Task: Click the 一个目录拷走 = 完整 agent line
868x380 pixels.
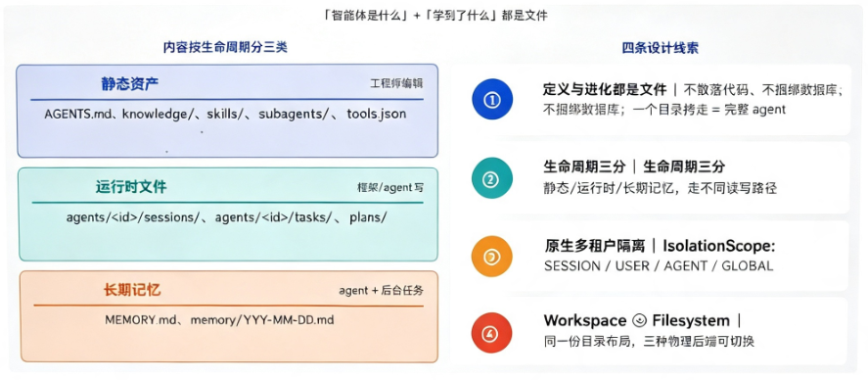Action: coord(664,109)
